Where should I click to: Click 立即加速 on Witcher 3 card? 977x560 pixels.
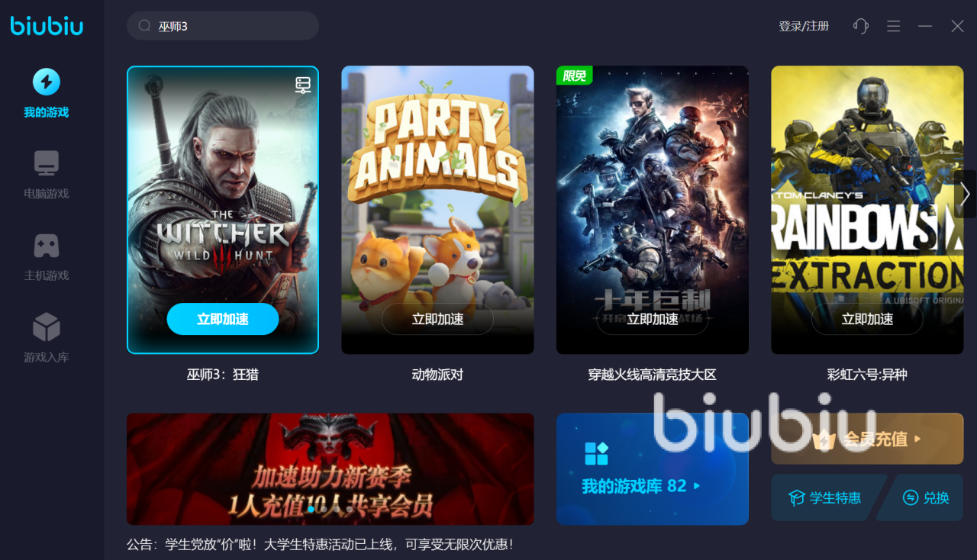223,319
